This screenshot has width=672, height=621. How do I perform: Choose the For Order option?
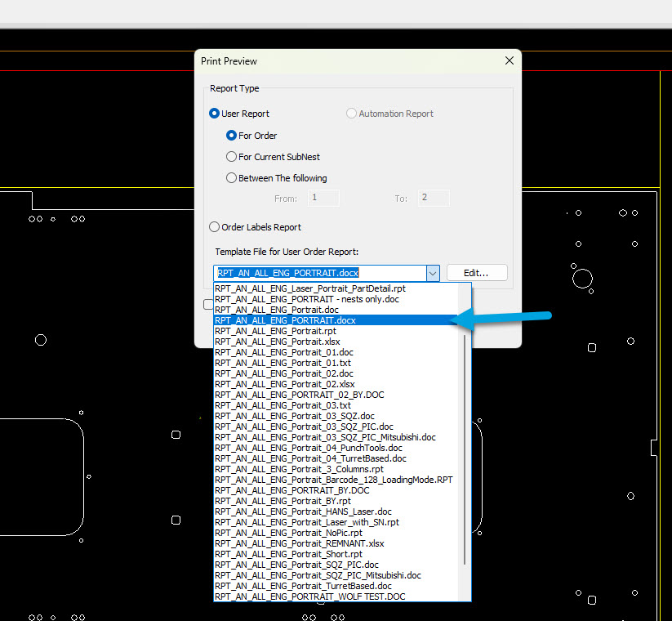click(231, 136)
